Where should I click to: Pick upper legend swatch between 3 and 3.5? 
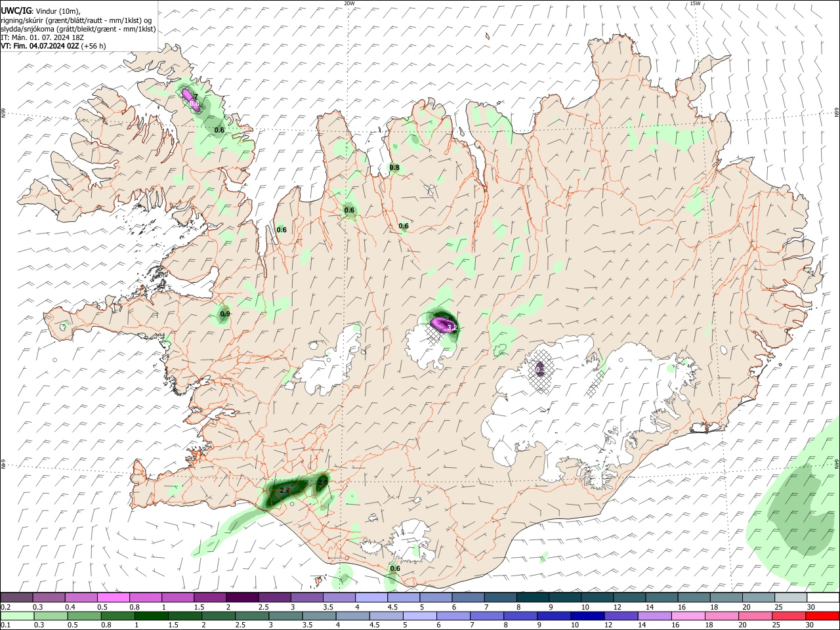point(306,598)
